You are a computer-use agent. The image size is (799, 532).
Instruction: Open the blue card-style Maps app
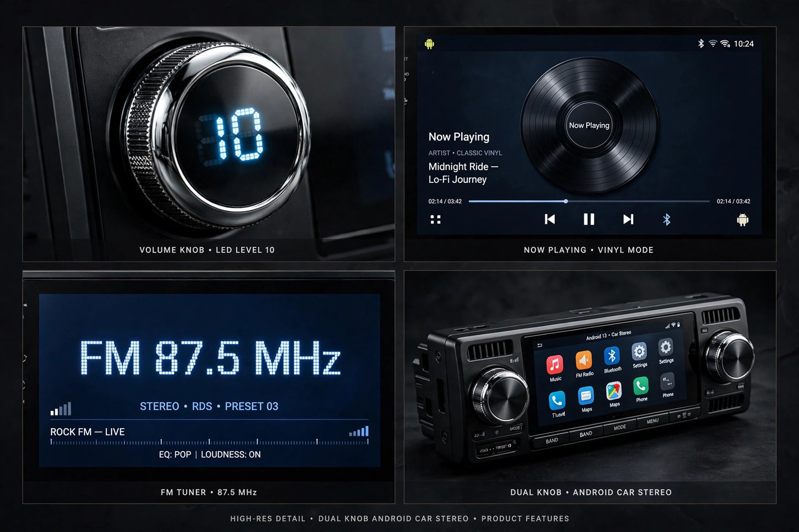(586, 396)
